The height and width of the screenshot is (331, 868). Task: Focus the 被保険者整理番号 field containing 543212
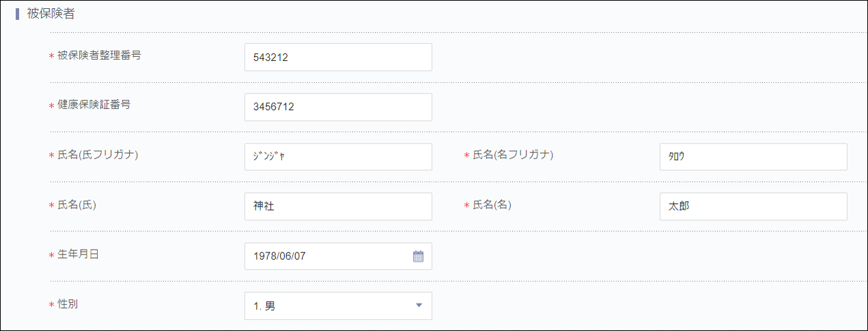tap(338, 57)
